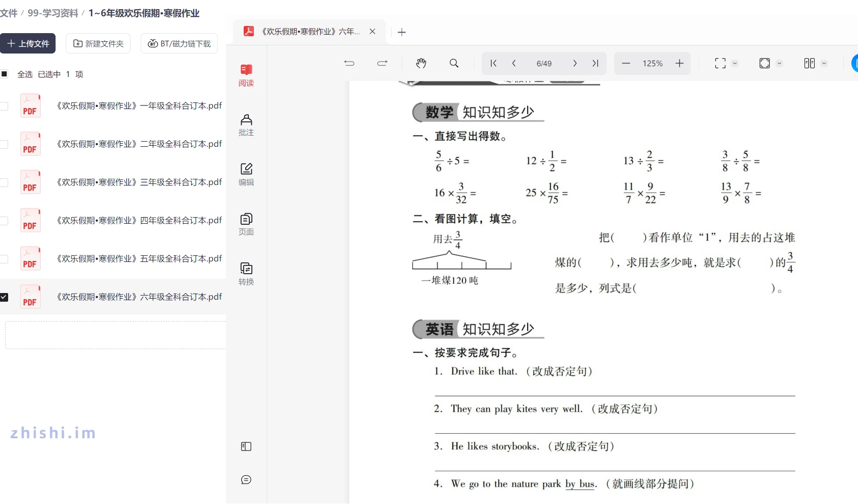Screen dimensions: 858x504
Task: Open the 转换 convert panel
Action: point(246,274)
